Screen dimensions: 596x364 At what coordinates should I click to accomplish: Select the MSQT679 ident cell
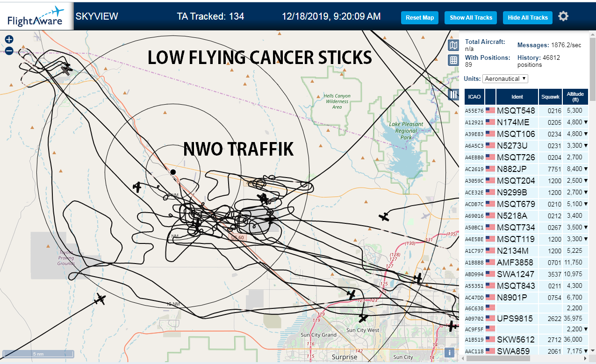[516, 204]
